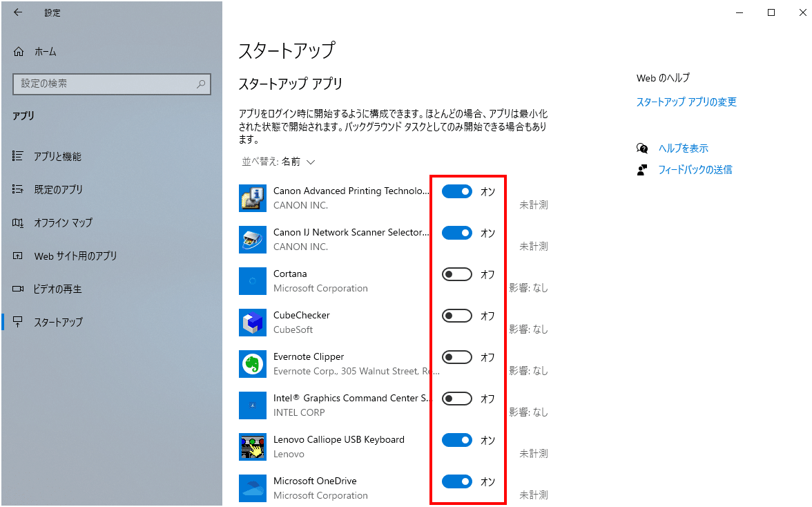
Task: Turn off Canon IJ Network Scanner Selector startup
Action: point(457,233)
